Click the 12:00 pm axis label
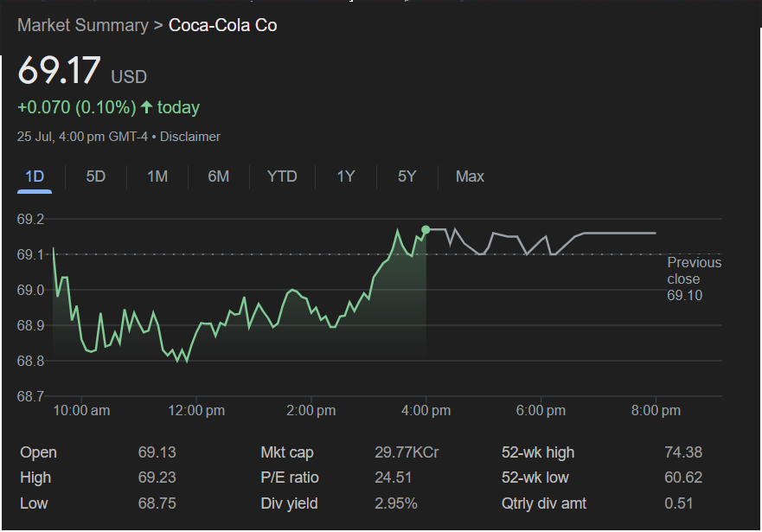 coord(196,411)
